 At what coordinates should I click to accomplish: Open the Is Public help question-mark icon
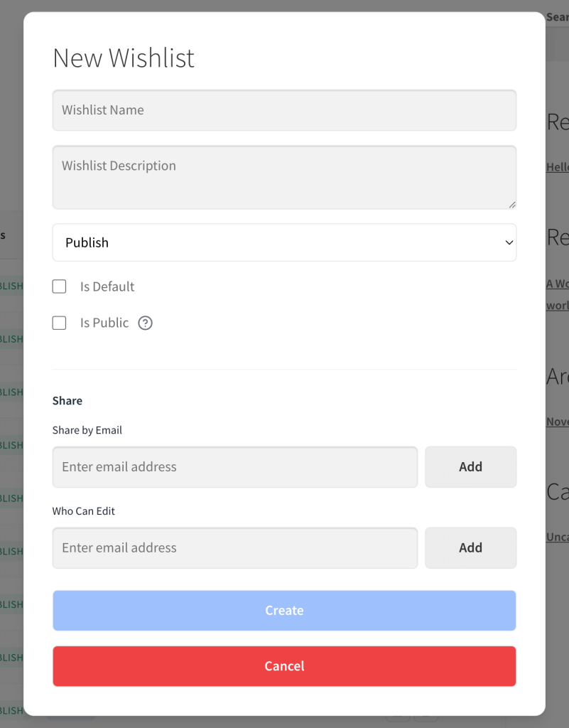pyautogui.click(x=145, y=323)
